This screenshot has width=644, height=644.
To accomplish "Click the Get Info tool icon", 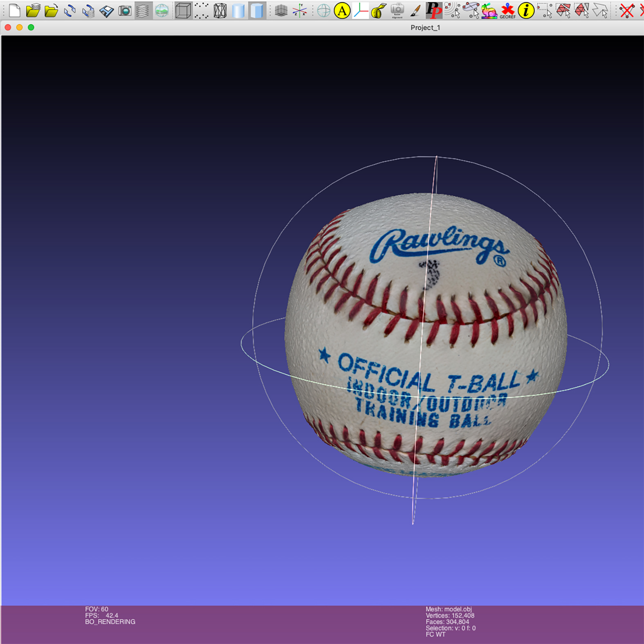I will click(x=526, y=11).
